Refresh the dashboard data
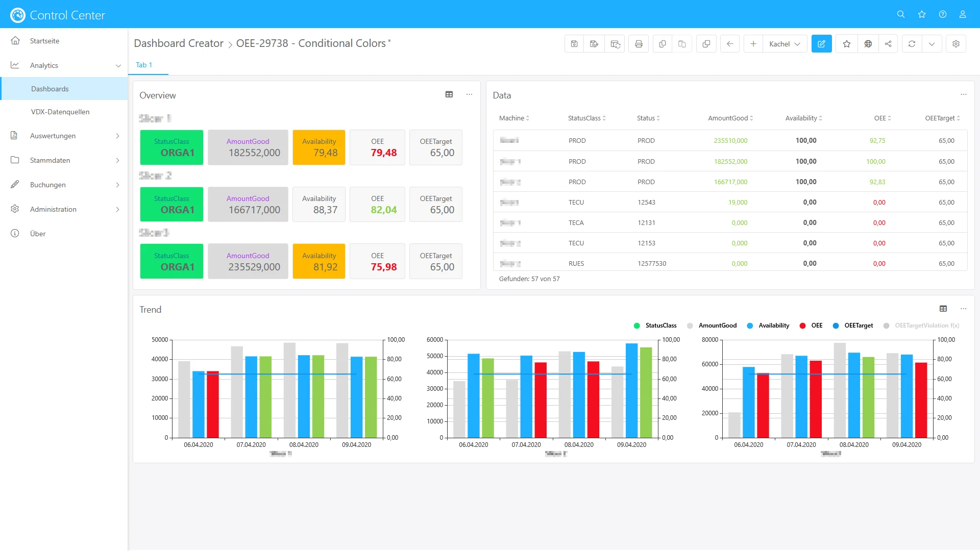The height and width of the screenshot is (551, 980). [x=912, y=43]
